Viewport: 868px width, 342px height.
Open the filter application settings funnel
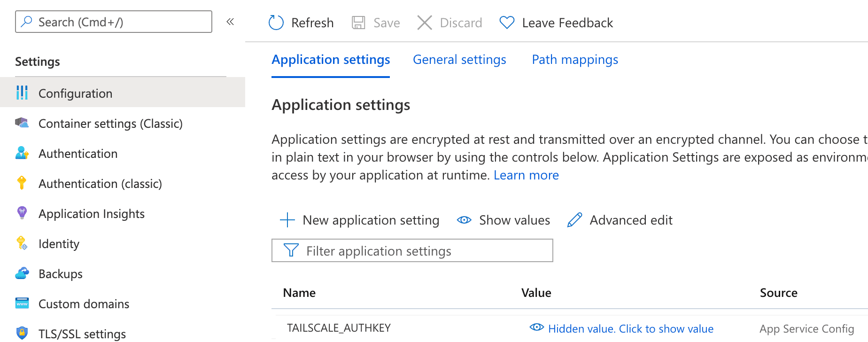[x=291, y=250]
